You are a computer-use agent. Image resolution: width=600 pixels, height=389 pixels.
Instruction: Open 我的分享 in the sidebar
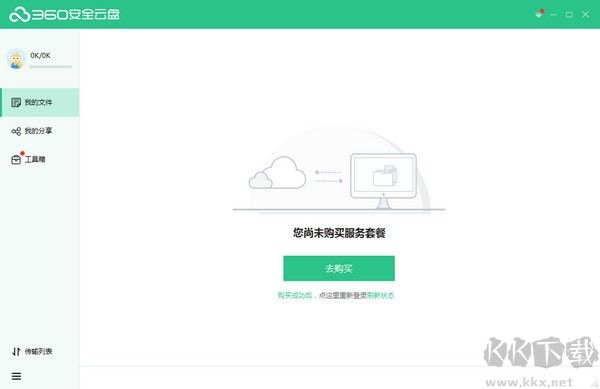click(x=39, y=131)
